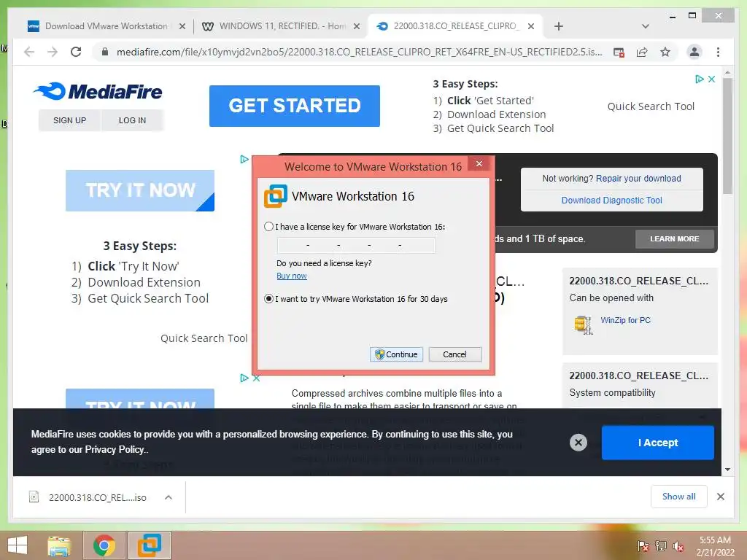
Task: Click the VMware Workstation taskbar icon
Action: [x=149, y=545]
